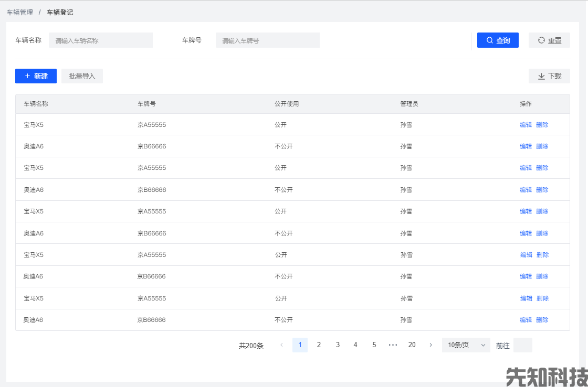Edit the third table row (宝马X5)
This screenshot has width=588, height=387.
pos(526,167)
